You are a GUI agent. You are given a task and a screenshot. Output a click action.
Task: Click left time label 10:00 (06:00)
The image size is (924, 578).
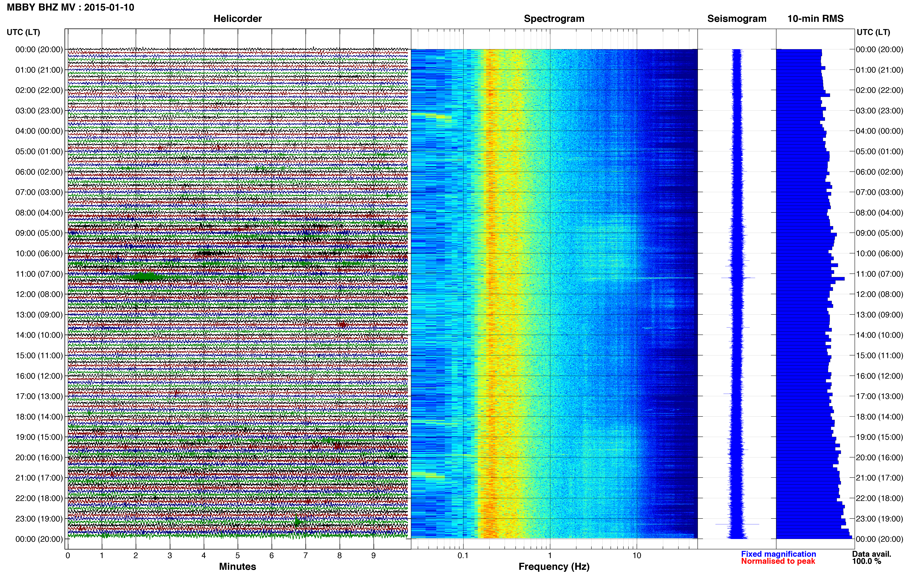pyautogui.click(x=39, y=253)
